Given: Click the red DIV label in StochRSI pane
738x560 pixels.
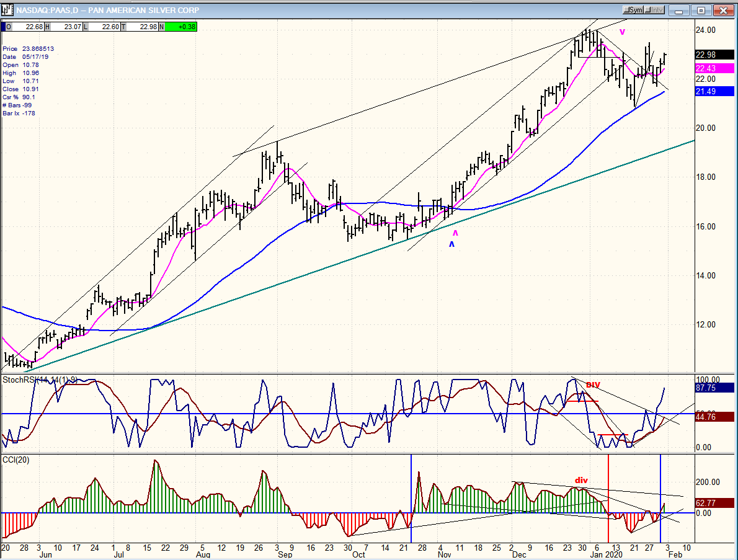Looking at the screenshot, I should tap(593, 384).
